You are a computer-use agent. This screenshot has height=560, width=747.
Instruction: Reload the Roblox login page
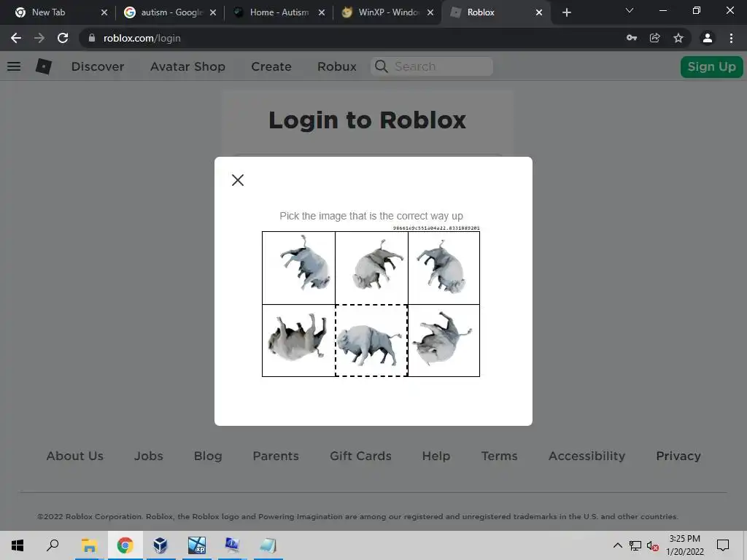click(x=63, y=38)
